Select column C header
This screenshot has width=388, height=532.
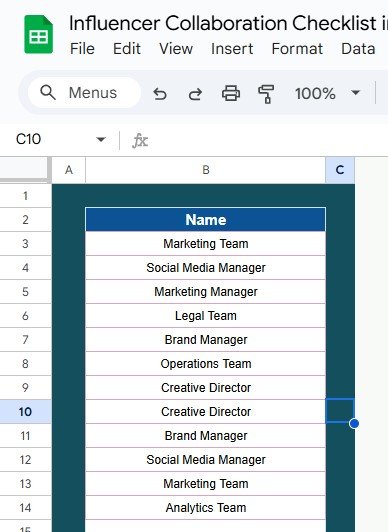[340, 170]
